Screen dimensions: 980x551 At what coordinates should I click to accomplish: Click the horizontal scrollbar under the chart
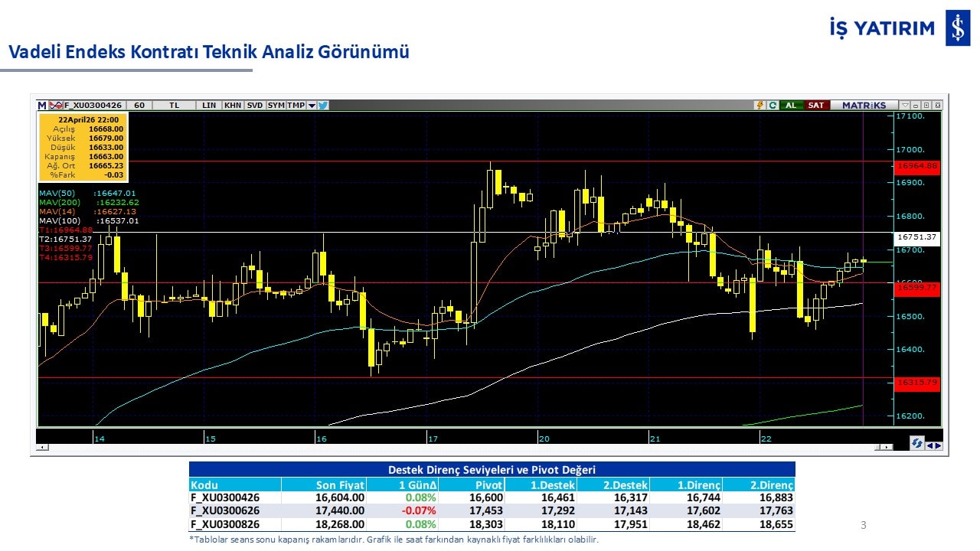pos(459,447)
